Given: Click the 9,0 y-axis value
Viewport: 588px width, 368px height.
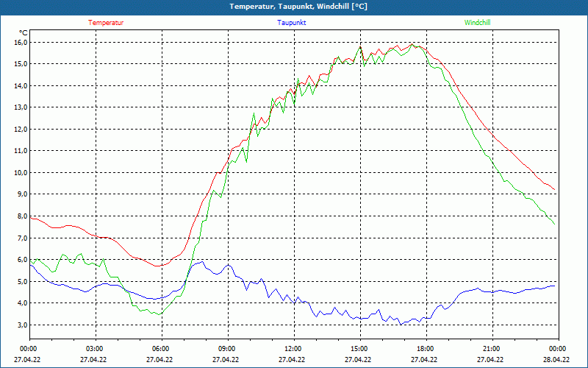Looking at the screenshot, I should (22, 194).
